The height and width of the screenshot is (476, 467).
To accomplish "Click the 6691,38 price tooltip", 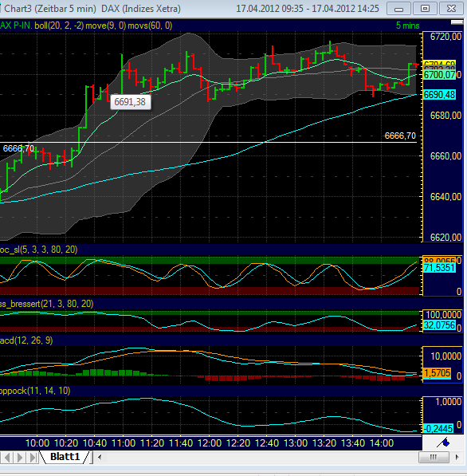I will tap(130, 102).
